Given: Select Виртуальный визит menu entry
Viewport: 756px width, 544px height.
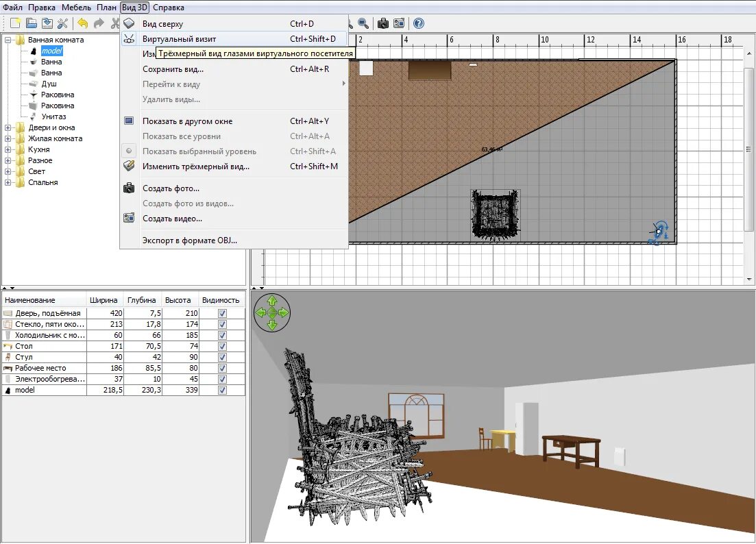Looking at the screenshot, I should click(234, 39).
